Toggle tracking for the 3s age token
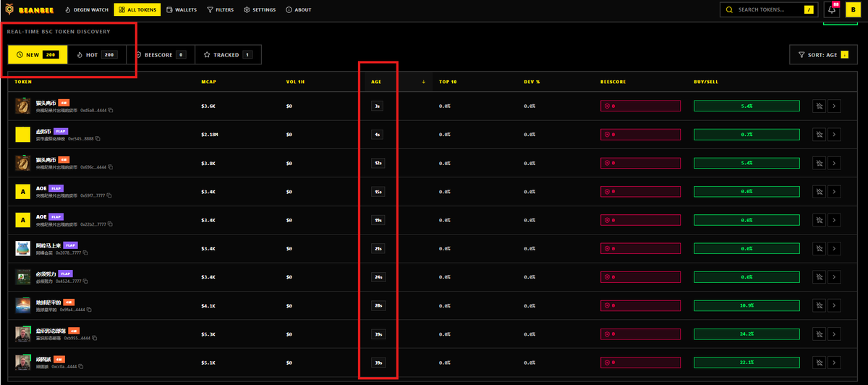Image resolution: width=868 pixels, height=385 pixels. tap(819, 106)
